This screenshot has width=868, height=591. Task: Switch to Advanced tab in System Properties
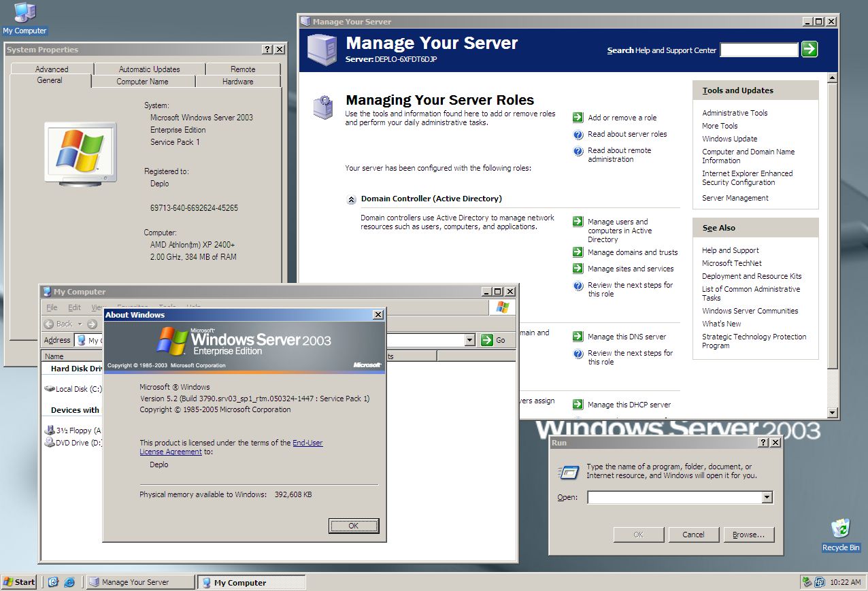(x=52, y=69)
